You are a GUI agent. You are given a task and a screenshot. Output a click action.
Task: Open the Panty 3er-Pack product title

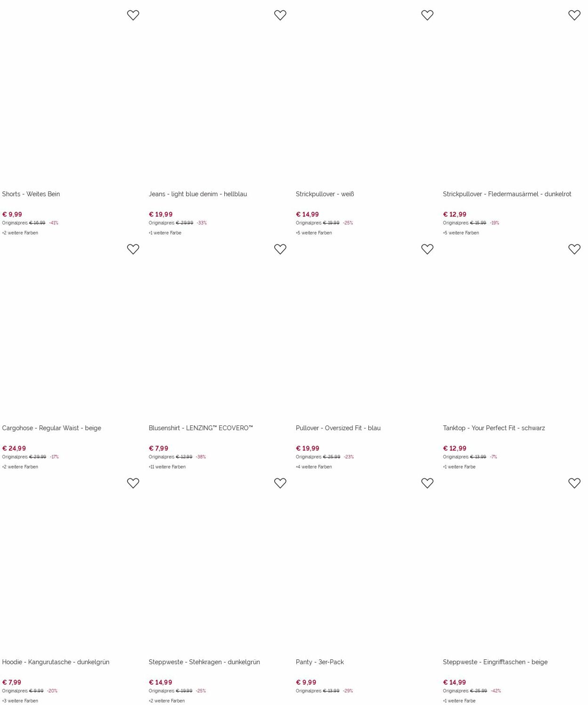[x=320, y=662]
